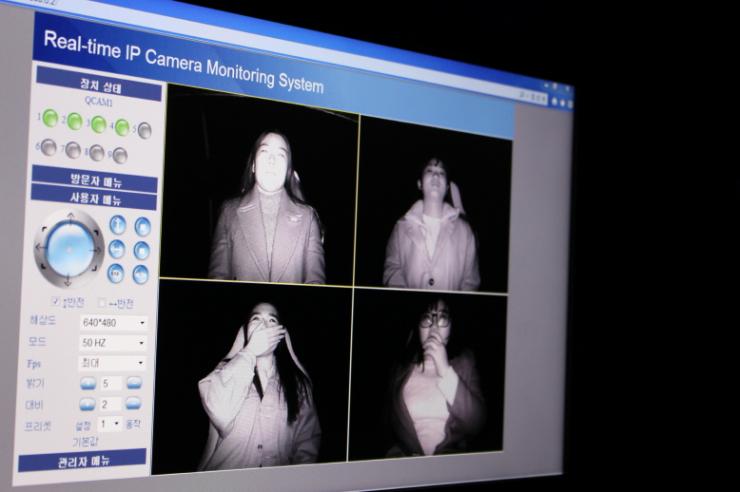The height and width of the screenshot is (492, 740).
Task: Pan camera left with PTZ left arrow
Action: (x=40, y=247)
